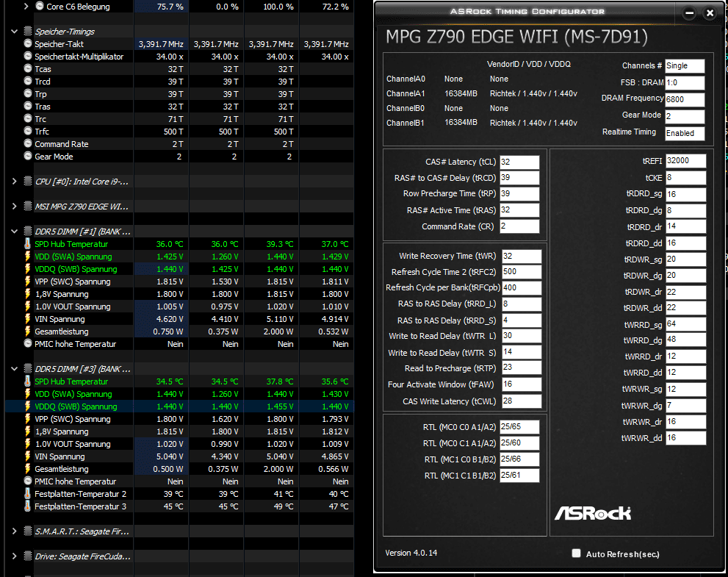
Task: Click the RAS# Active Time (tRAS) field
Action: [519, 210]
